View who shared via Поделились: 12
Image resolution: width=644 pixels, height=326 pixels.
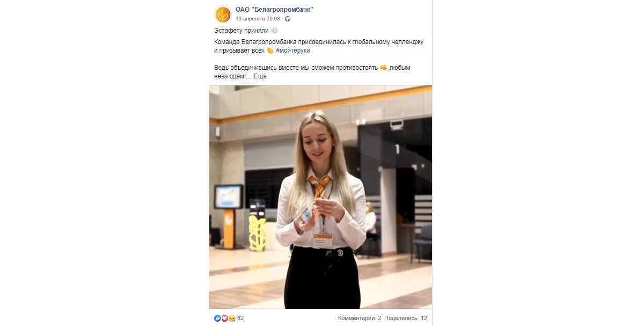[x=406, y=318]
